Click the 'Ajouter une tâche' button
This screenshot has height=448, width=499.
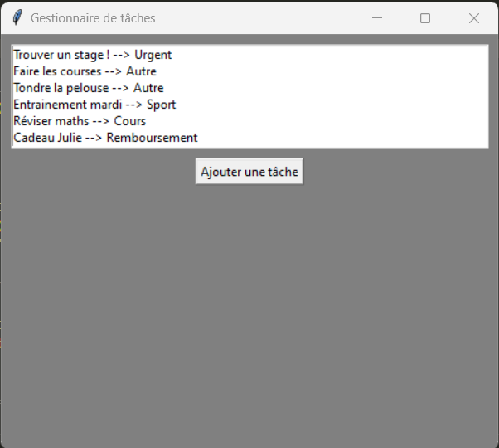(x=249, y=172)
